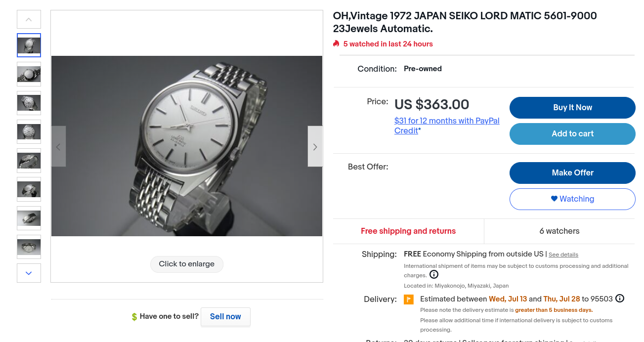Click the Buy It Now button
The height and width of the screenshot is (342, 644).
point(572,108)
